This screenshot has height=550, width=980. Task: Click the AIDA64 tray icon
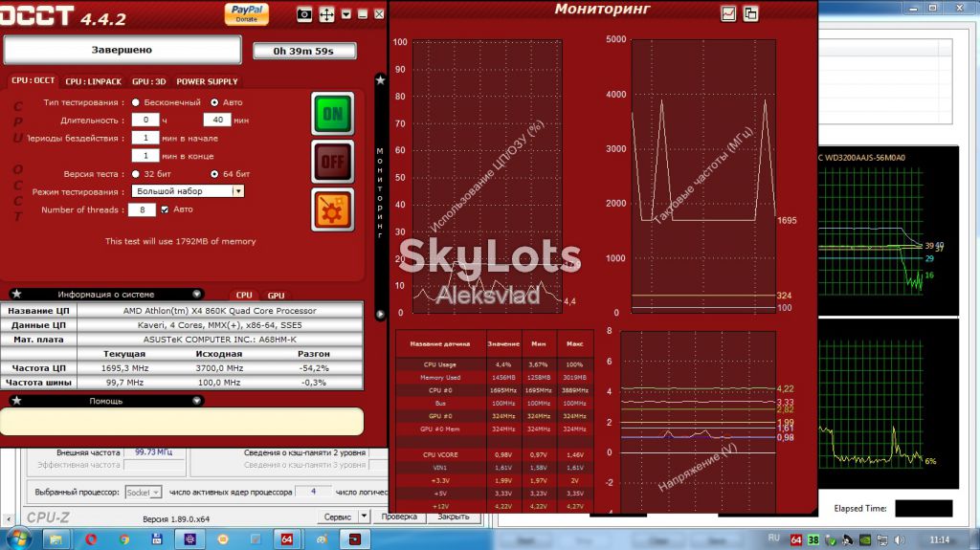(x=795, y=539)
